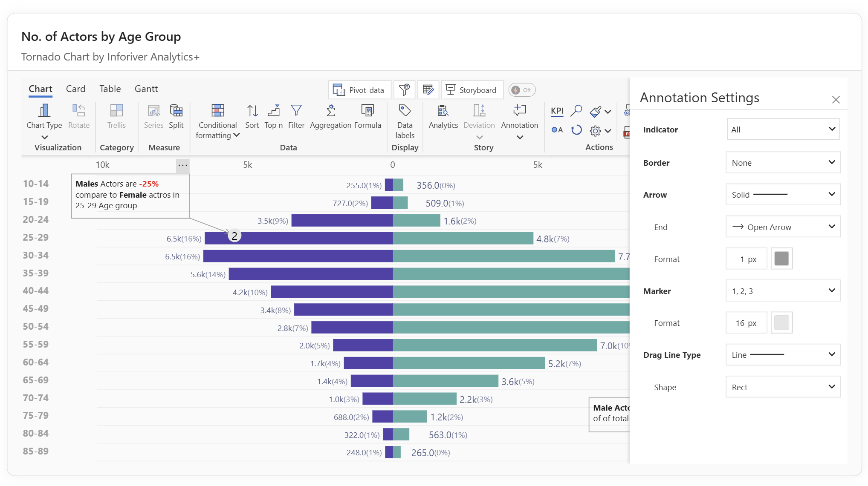868x486 pixels.
Task: Expand the Marker dropdown showing 1, 2, 3
Action: (x=783, y=291)
